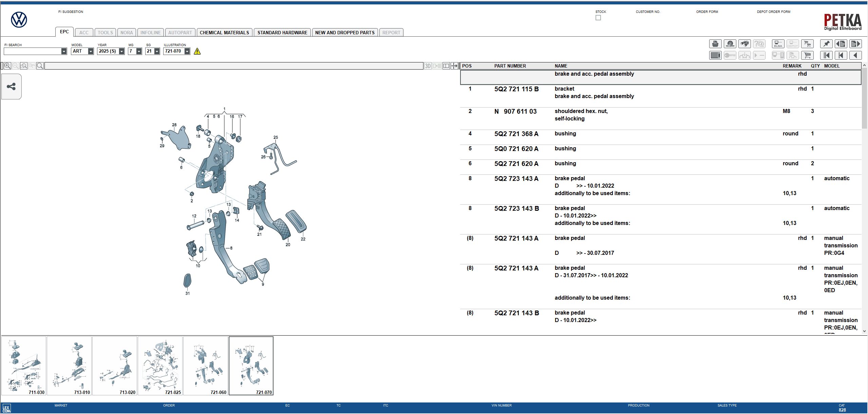The image size is (868, 414).
Task: Click the print icon in the toolbar
Action: 715,44
